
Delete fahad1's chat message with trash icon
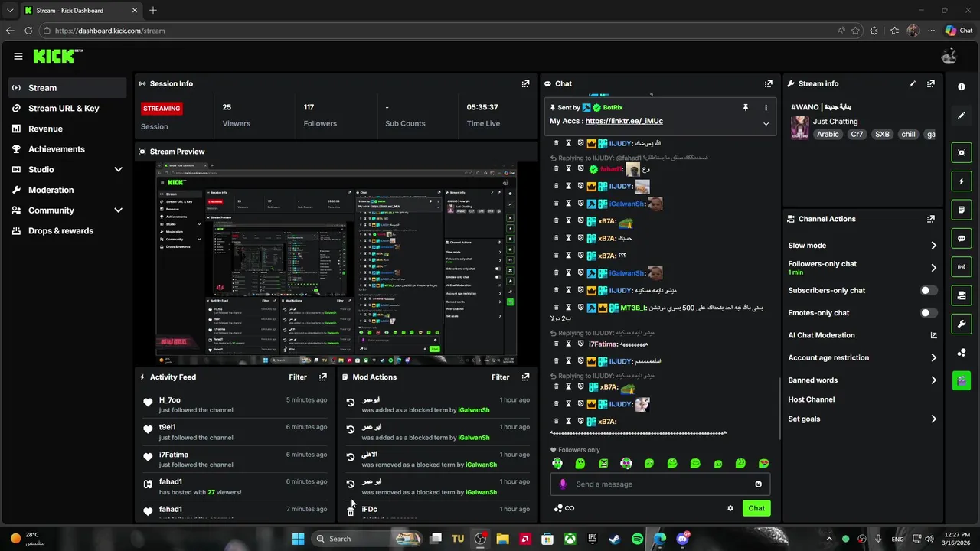pos(557,168)
